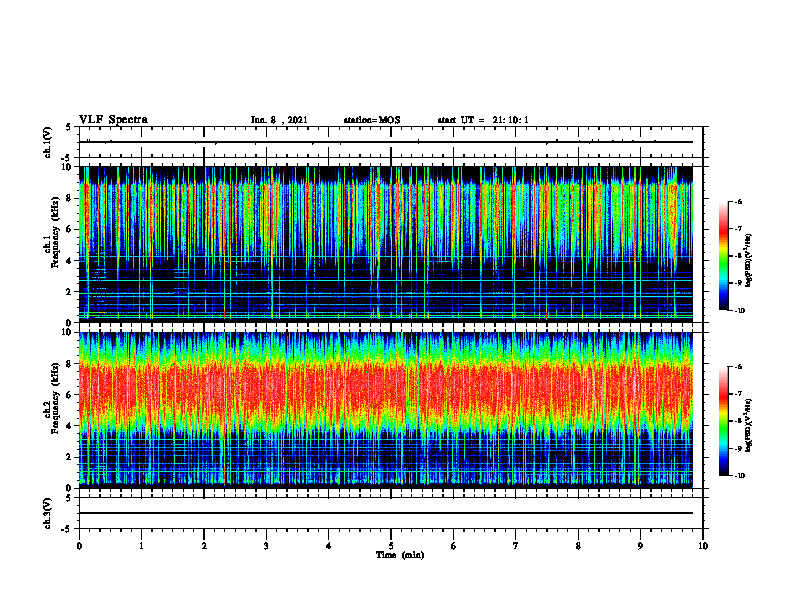Click the "station=MOS" header label

tap(372, 120)
